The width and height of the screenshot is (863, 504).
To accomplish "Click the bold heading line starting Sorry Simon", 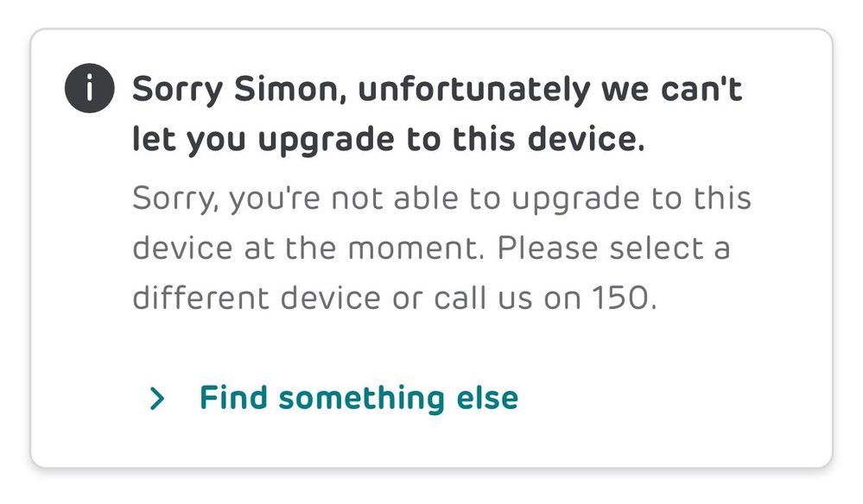I will (436, 90).
